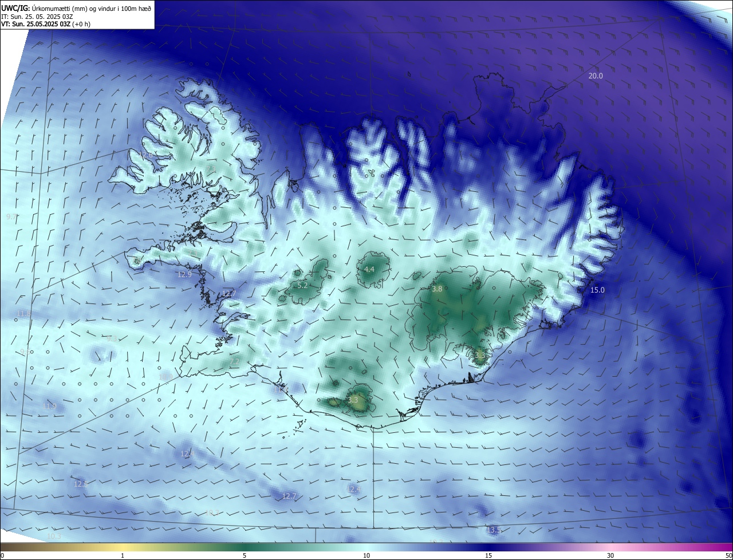Click the colorbar tick label 1

123,555
